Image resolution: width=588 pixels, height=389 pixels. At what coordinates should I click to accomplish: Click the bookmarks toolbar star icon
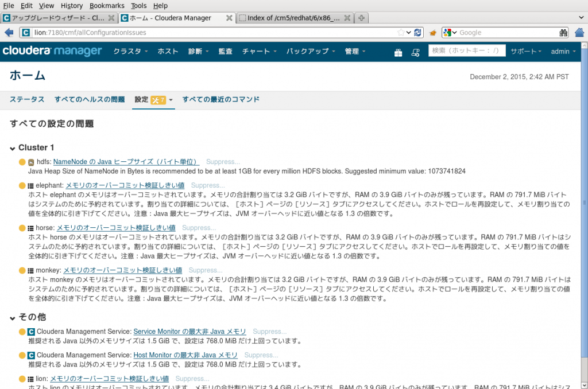[433, 33]
